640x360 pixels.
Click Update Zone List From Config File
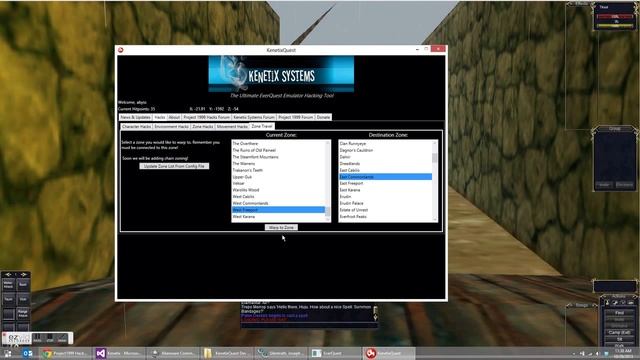click(174, 166)
